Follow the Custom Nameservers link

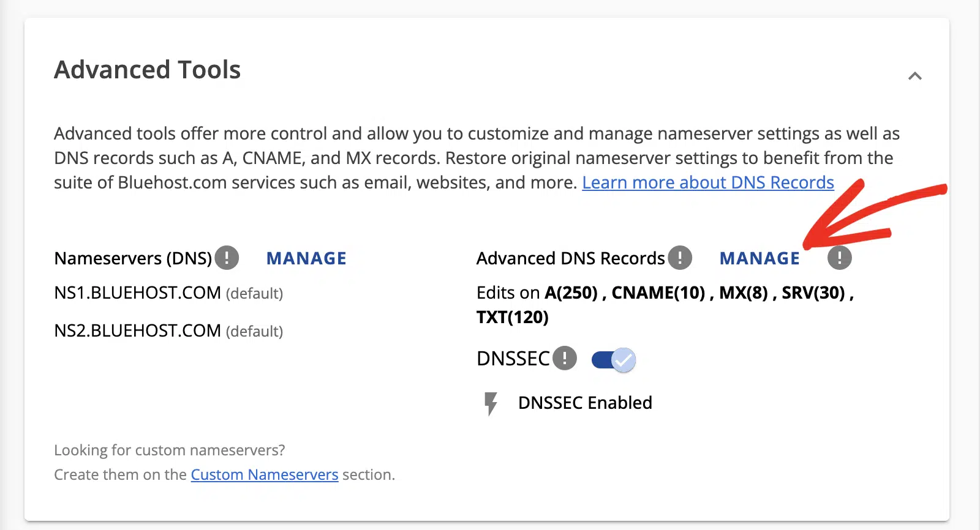(x=265, y=474)
